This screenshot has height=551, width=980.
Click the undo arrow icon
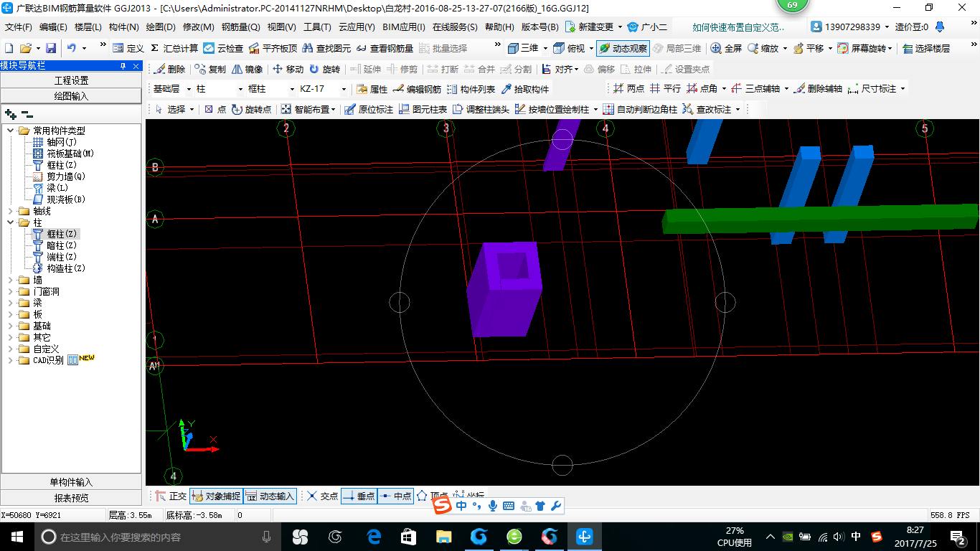72,48
